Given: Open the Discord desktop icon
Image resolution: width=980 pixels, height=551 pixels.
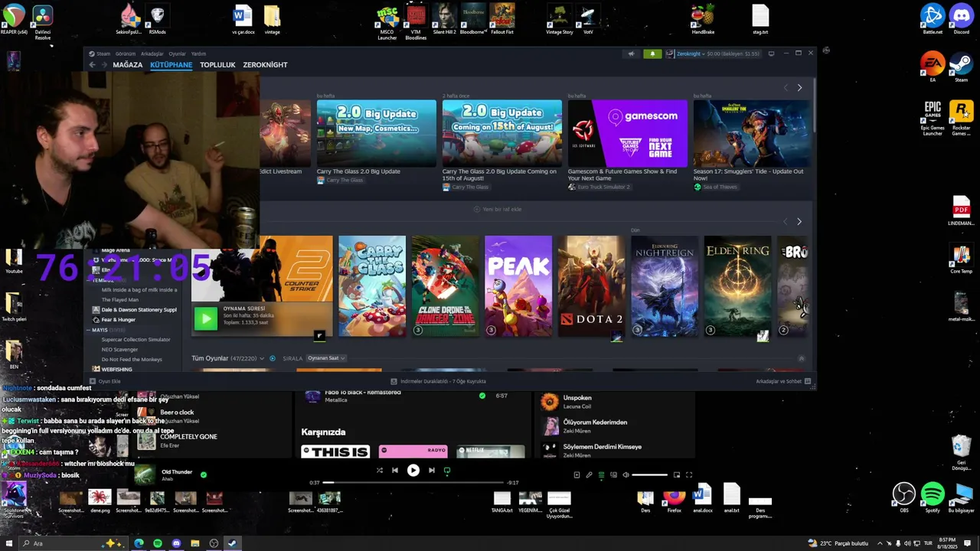Looking at the screenshot, I should 961,18.
